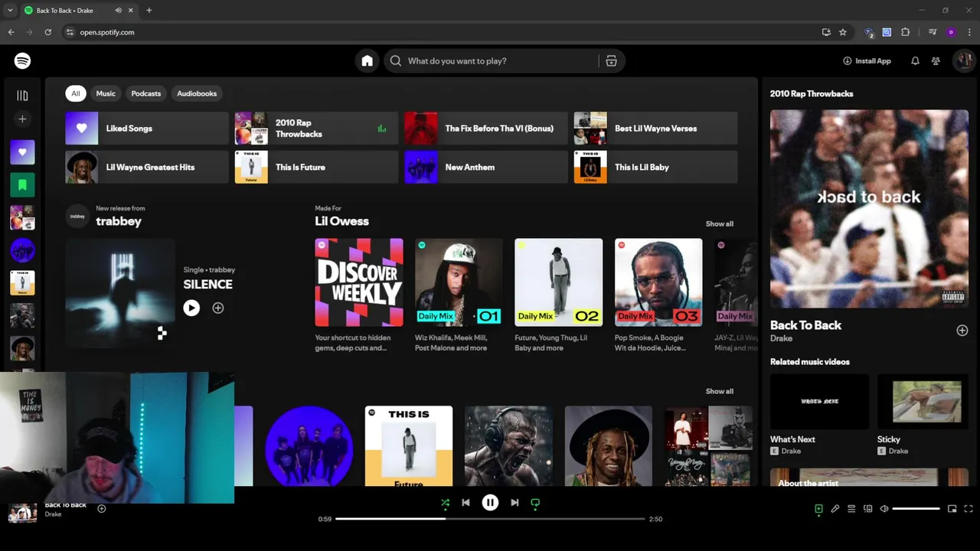
Task: Open the miniplayer
Action: 952,509
